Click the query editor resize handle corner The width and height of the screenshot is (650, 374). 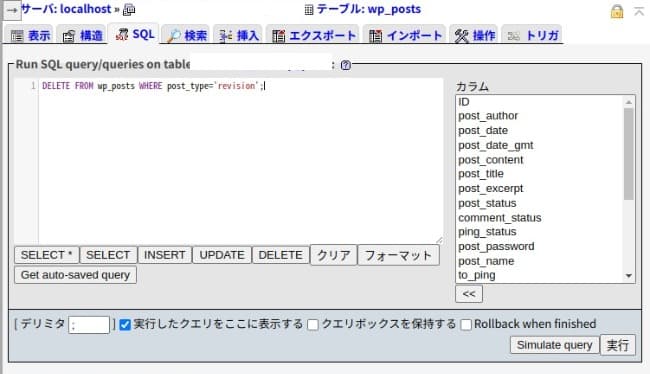pyautogui.click(x=439, y=240)
